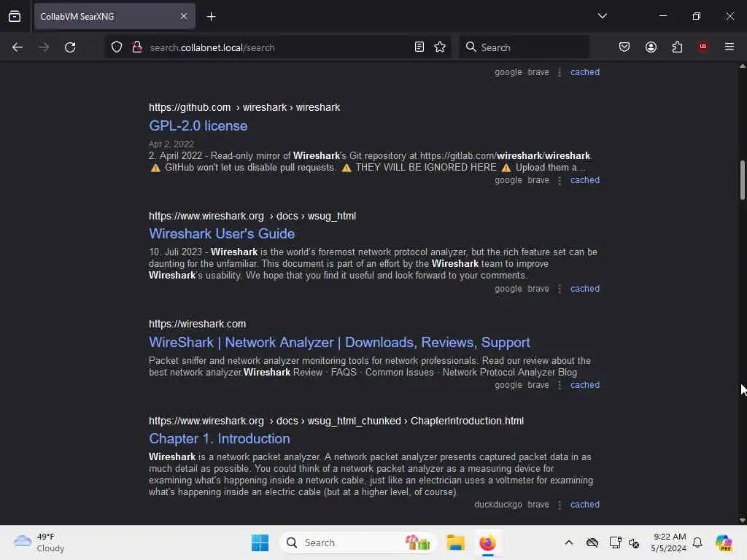Reload the current page

[x=70, y=47]
